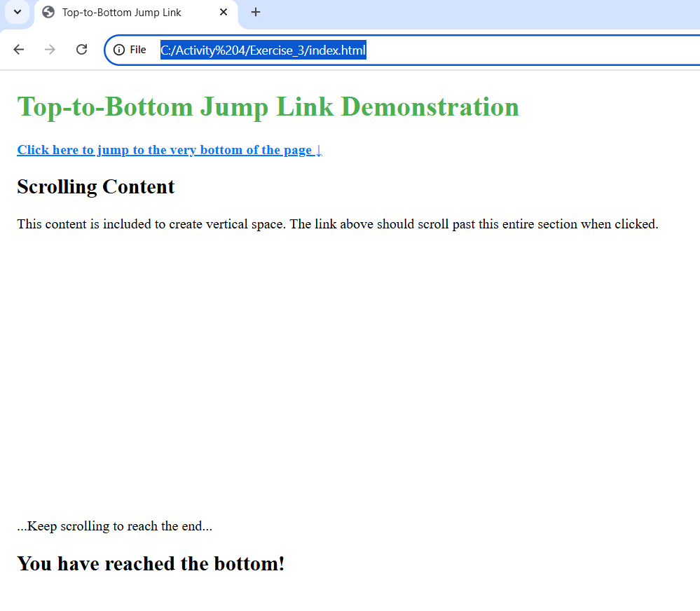700x611 pixels.
Task: View site information via info icon
Action: tap(119, 50)
